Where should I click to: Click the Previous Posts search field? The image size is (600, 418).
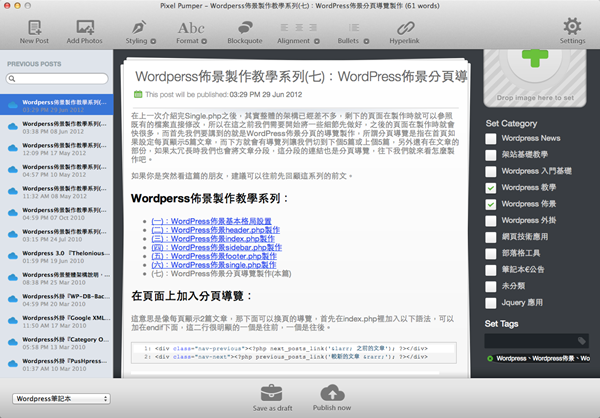(57, 79)
